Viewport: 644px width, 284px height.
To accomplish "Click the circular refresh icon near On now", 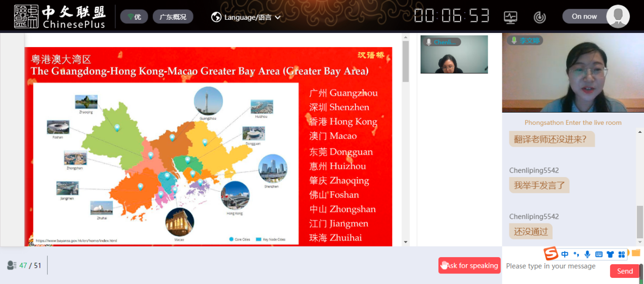I will point(539,17).
